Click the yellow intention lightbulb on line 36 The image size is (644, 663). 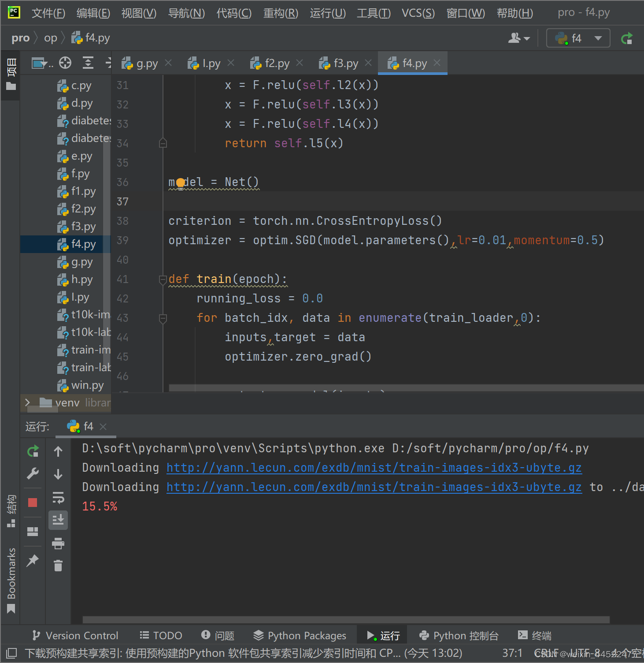point(181,183)
